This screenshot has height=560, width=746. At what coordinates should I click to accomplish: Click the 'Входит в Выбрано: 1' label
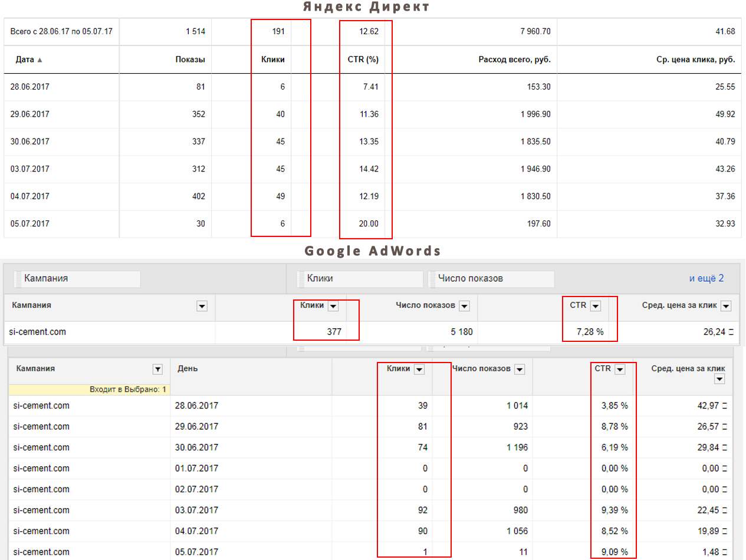click(128, 390)
